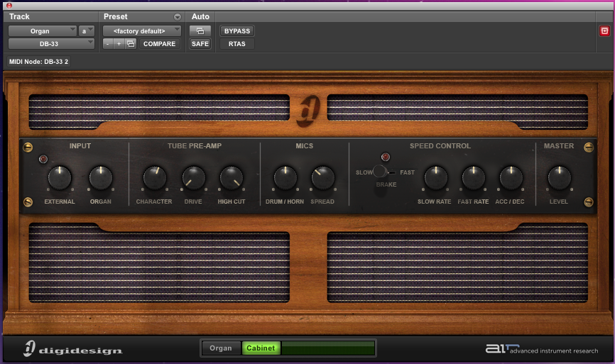Click the red LED above speed switch
Screen dimensions: 615x364
pos(386,157)
